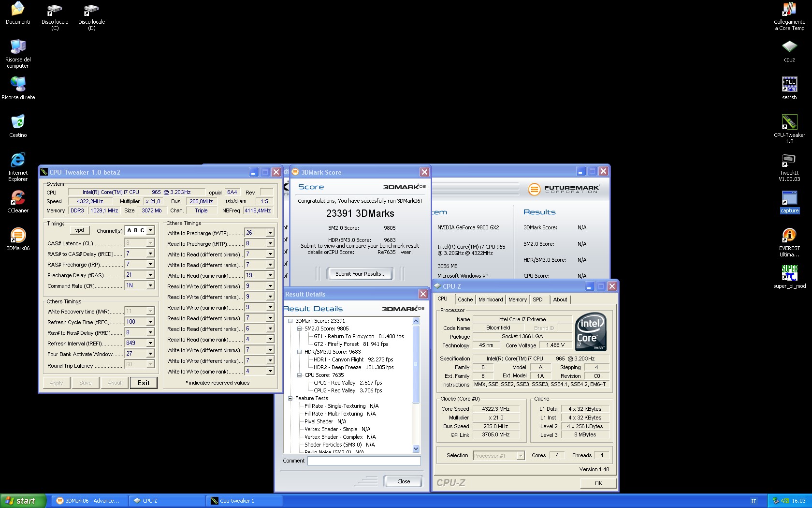Viewport: 812px width, 508px height.
Task: Open Disco locale (D) icon
Action: click(91, 16)
